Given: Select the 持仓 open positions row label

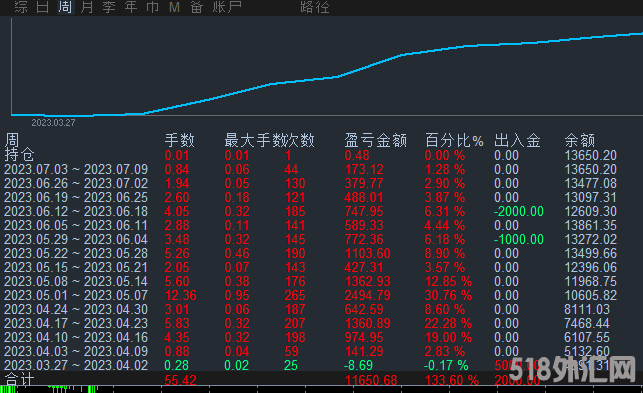Looking at the screenshot, I should pos(19,155).
